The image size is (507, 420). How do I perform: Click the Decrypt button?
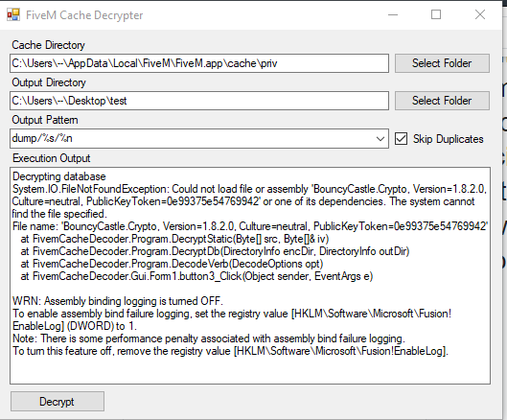pyautogui.click(x=58, y=402)
